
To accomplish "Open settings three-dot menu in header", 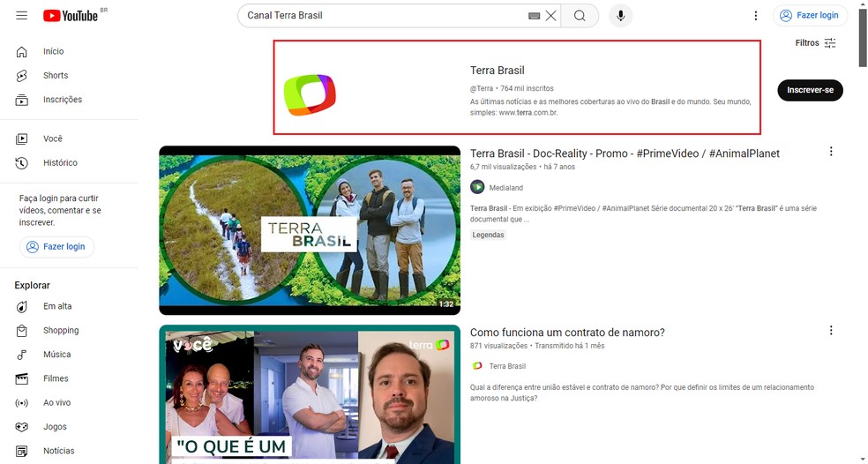I will point(756,16).
